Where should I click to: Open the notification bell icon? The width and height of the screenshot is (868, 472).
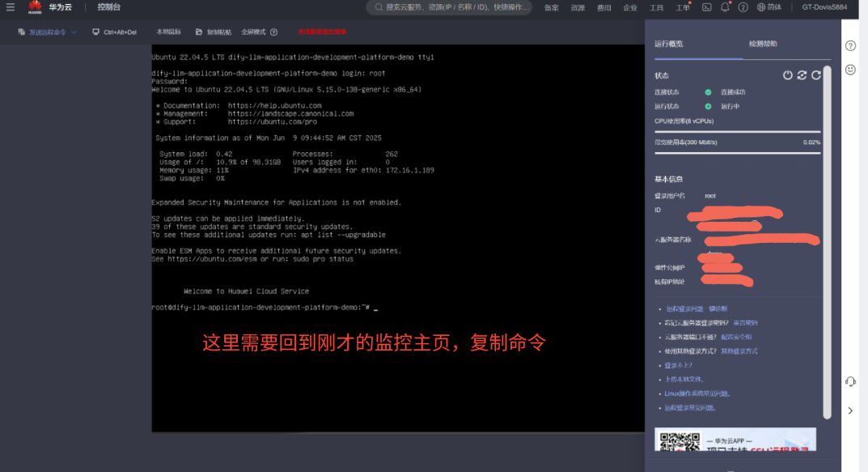725,7
